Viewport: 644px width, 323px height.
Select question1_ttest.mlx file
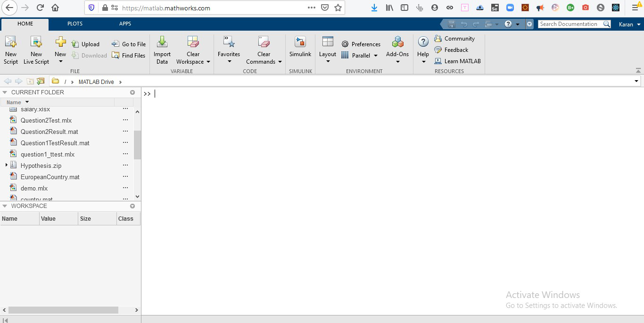click(48, 154)
